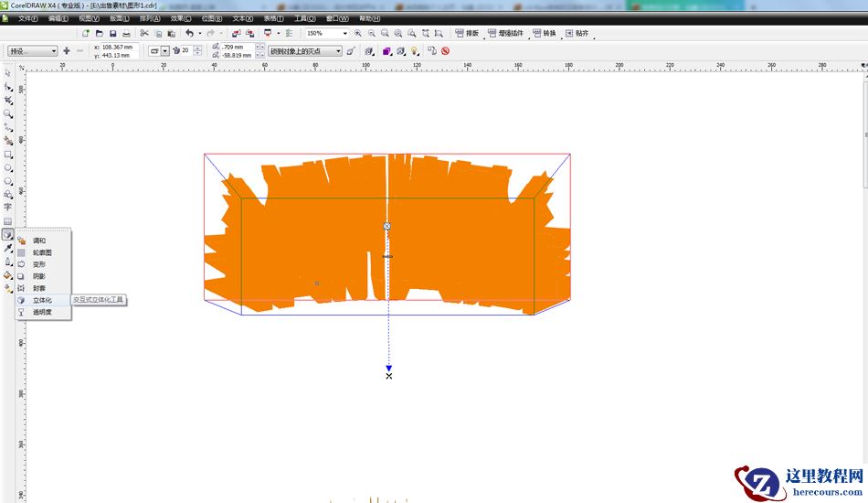
Task: Open the 工具(O) menu
Action: point(304,18)
